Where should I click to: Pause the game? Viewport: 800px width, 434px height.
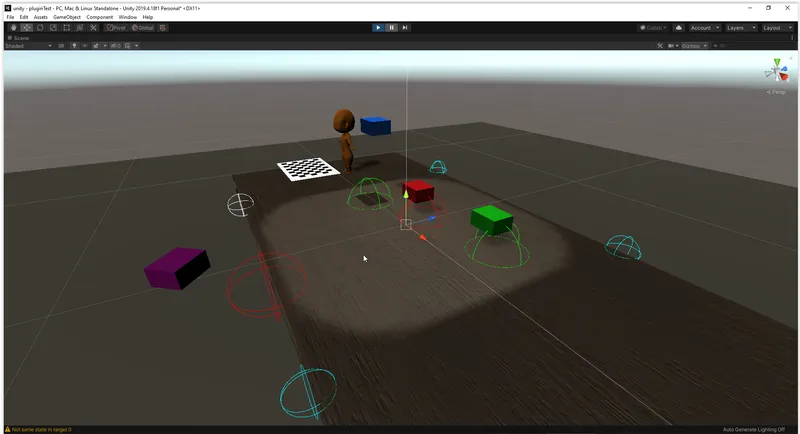click(x=391, y=28)
